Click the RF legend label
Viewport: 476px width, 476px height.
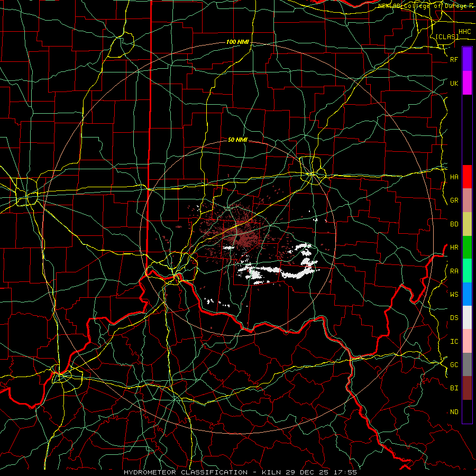(454, 59)
